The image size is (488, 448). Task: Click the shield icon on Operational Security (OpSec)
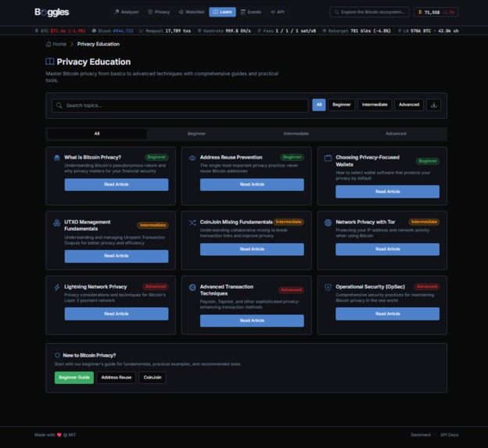(x=328, y=287)
